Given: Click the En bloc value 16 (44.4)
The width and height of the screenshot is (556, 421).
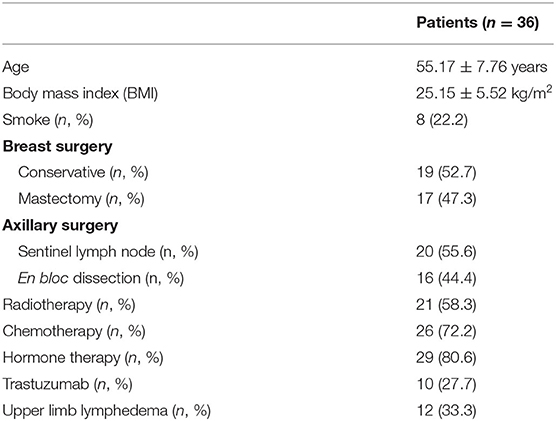Looking at the screenshot, I should tap(446, 278).
